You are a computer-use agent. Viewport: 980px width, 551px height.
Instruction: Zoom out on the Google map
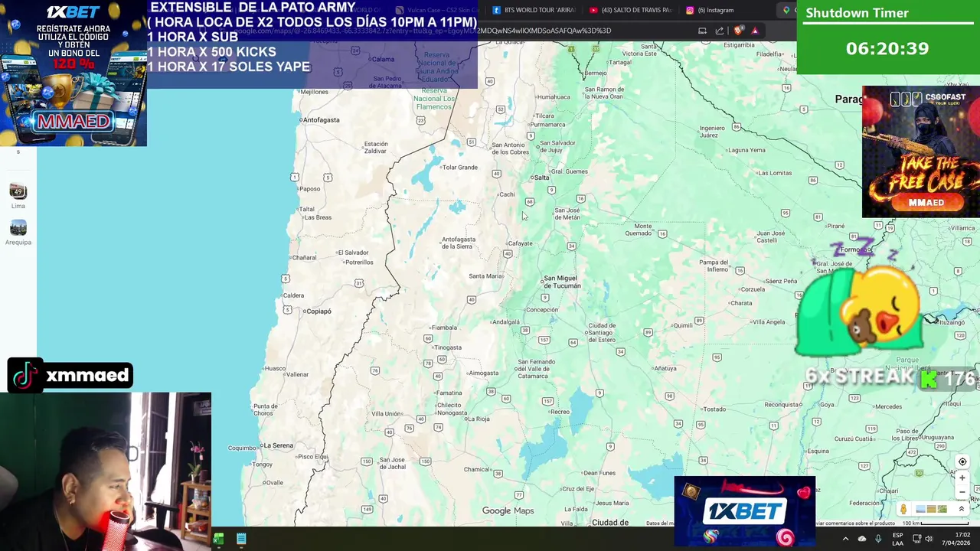pos(962,492)
